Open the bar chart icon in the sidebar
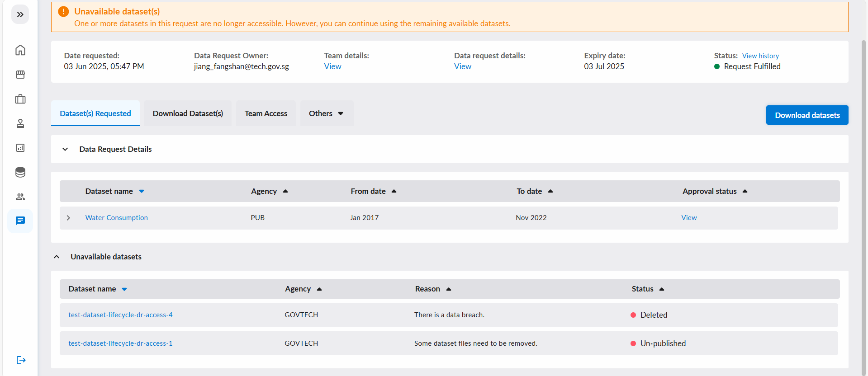This screenshot has width=868, height=376. [20, 148]
